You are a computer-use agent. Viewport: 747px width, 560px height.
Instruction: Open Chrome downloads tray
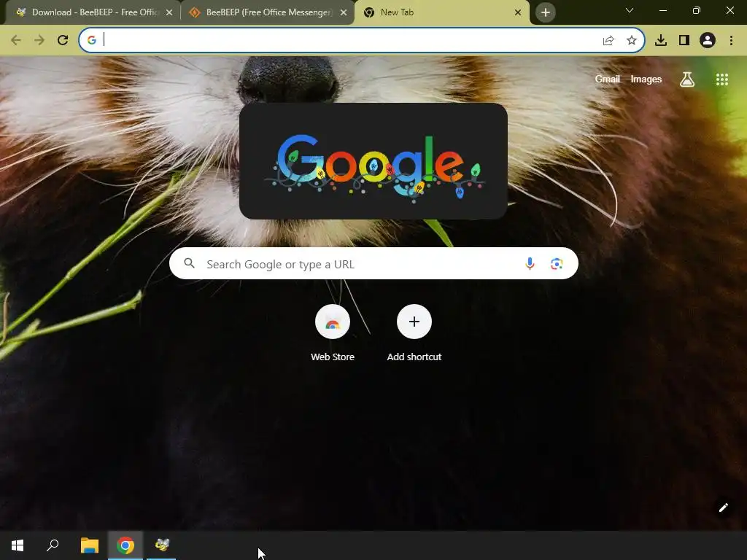pyautogui.click(x=661, y=41)
